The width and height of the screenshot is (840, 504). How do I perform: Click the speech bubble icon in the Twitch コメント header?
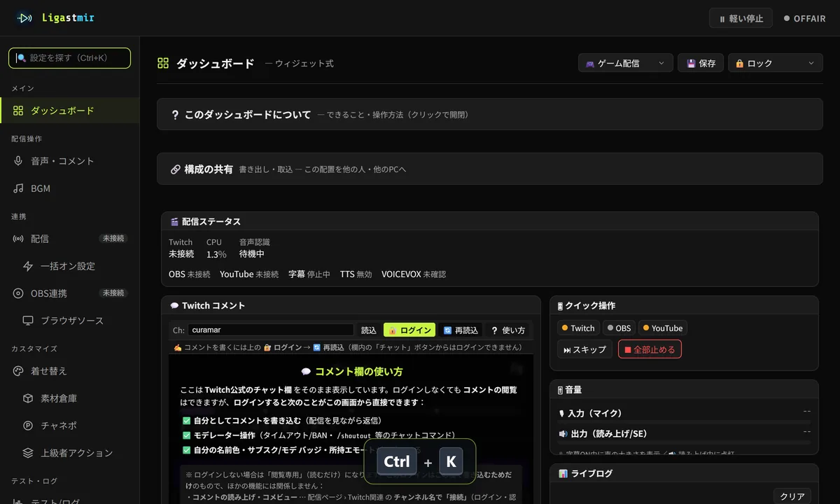coord(174,306)
